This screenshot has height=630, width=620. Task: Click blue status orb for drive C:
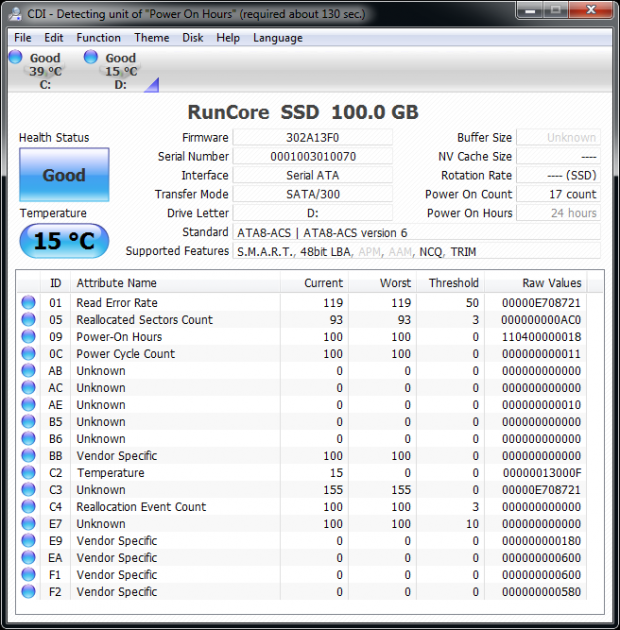pos(16,57)
